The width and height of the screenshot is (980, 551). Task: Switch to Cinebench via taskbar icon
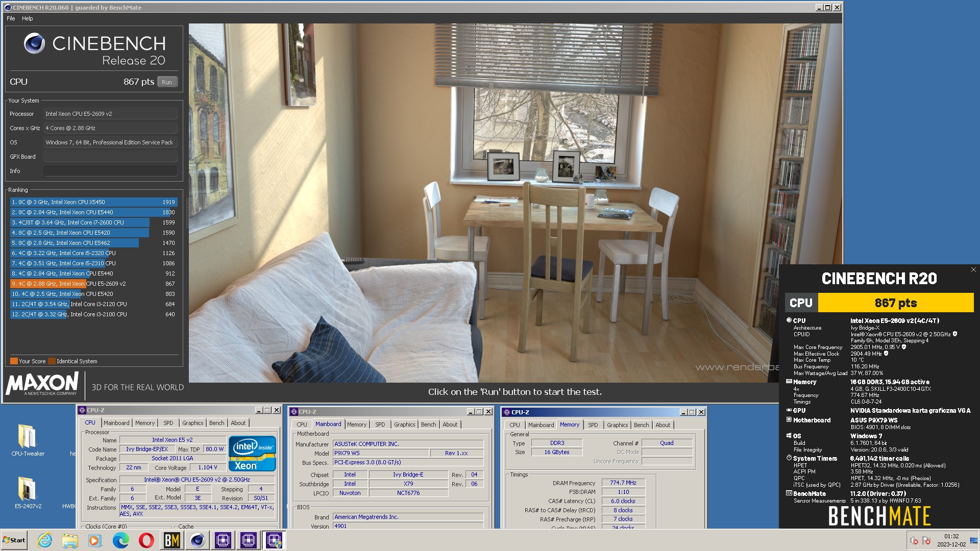click(x=198, y=540)
